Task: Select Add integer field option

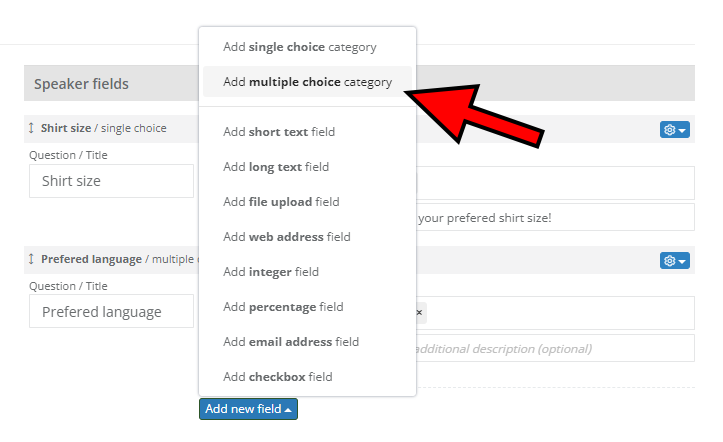Action: point(270,272)
